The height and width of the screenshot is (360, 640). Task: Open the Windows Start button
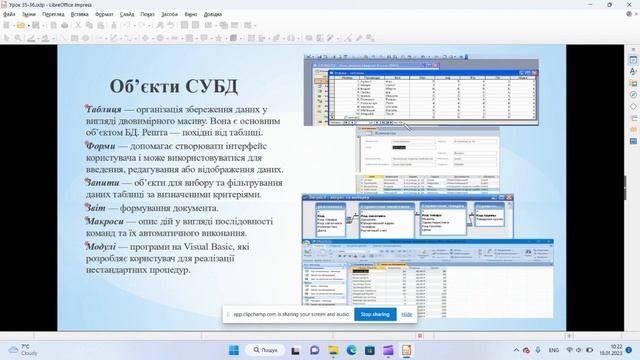pos(234,350)
